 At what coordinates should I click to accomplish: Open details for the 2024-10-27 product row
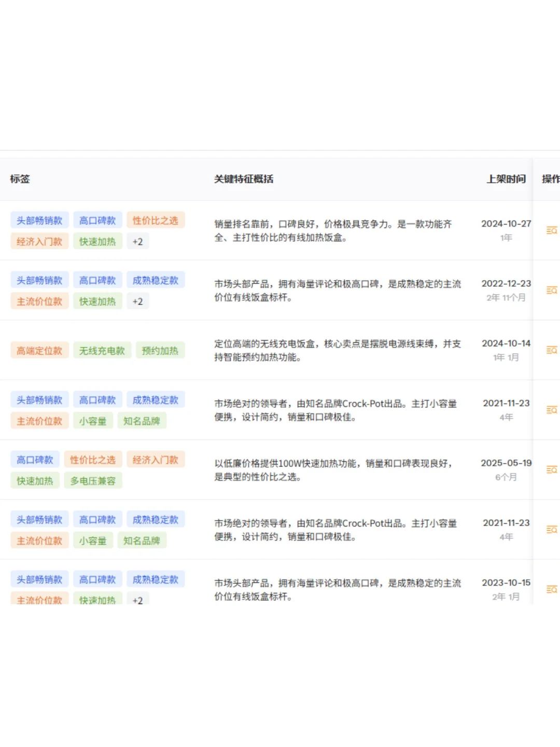[x=551, y=230]
